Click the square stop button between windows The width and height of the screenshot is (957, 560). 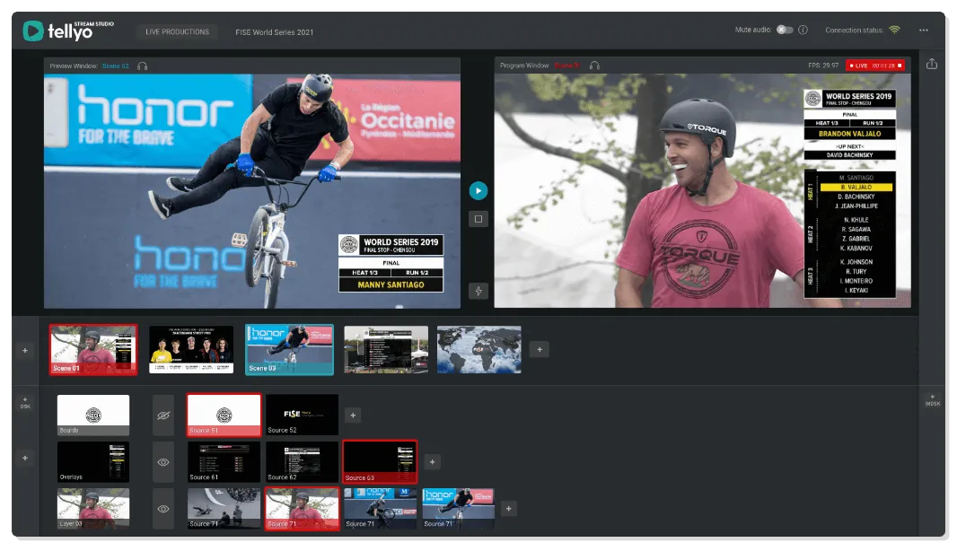(x=478, y=218)
